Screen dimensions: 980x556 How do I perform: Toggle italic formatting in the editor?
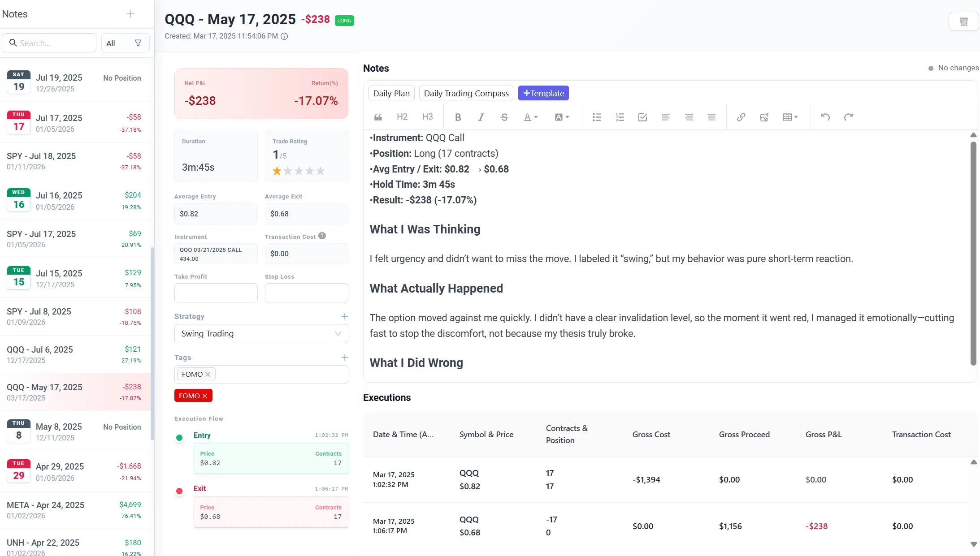pyautogui.click(x=481, y=117)
